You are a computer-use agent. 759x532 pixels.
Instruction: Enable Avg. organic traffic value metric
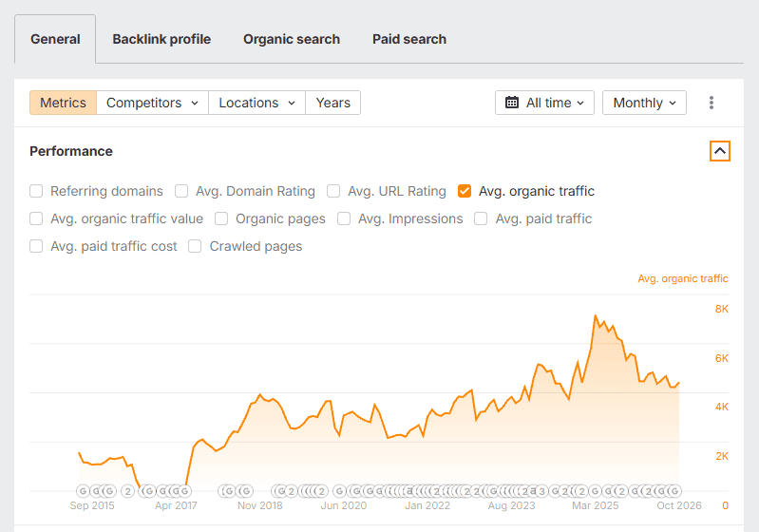(x=36, y=218)
